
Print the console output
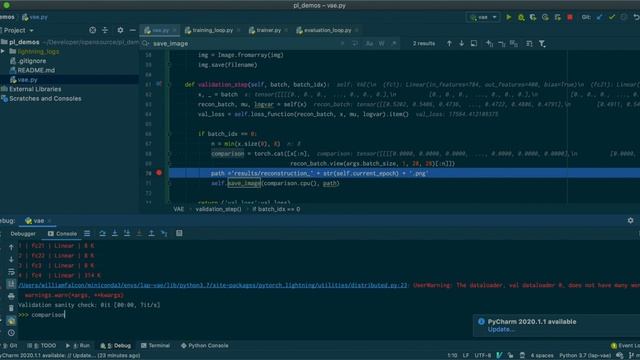tap(11, 296)
